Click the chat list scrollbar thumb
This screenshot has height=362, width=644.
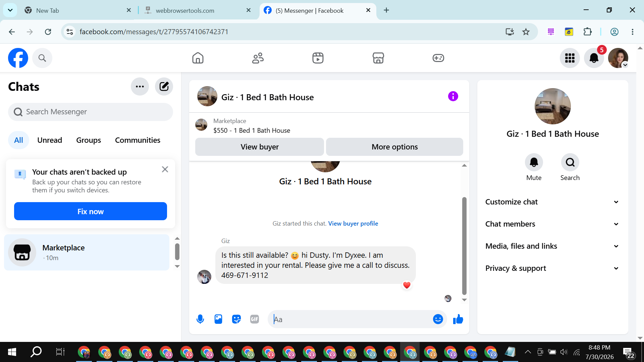[x=177, y=252]
